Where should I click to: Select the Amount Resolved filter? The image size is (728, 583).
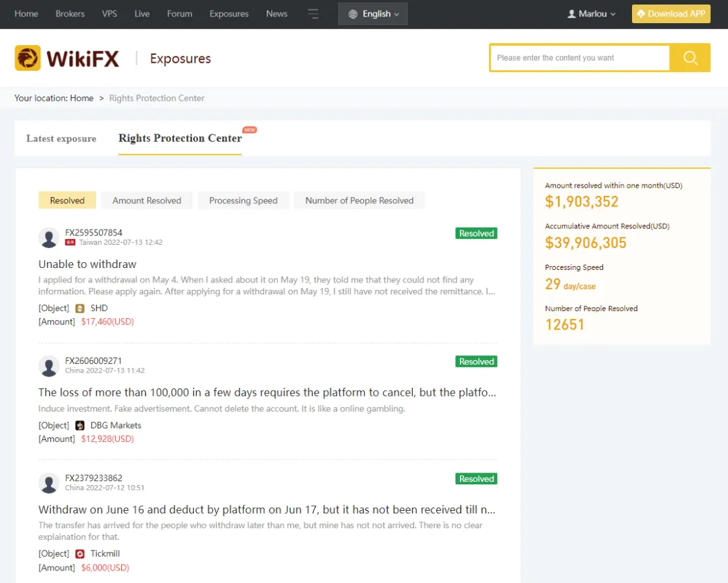pos(147,201)
